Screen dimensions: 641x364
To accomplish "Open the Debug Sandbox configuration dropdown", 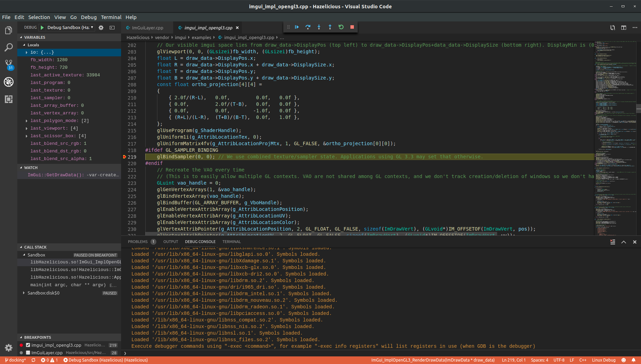I will pos(92,27).
